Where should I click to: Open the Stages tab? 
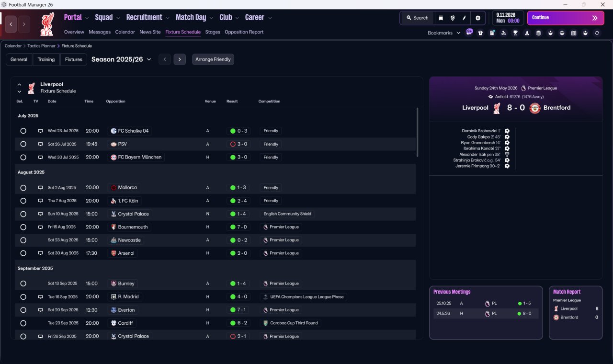pos(213,32)
